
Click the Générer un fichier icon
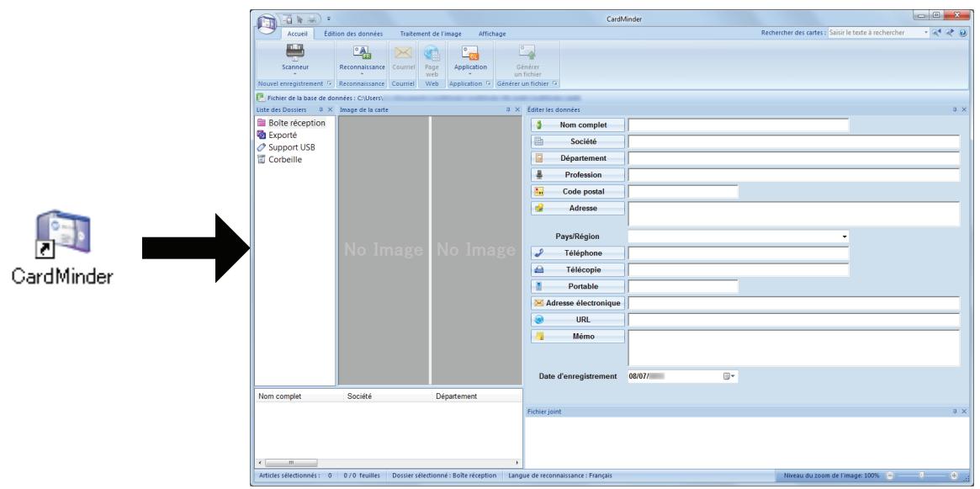(x=527, y=52)
